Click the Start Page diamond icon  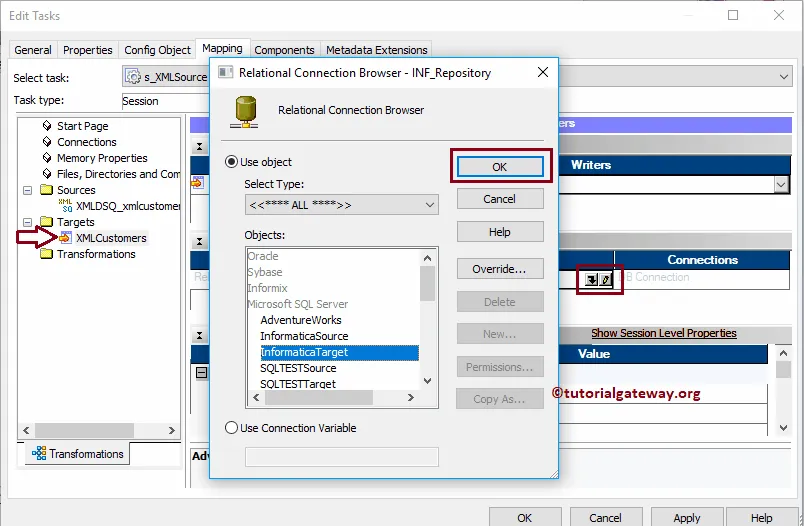[x=47, y=126]
